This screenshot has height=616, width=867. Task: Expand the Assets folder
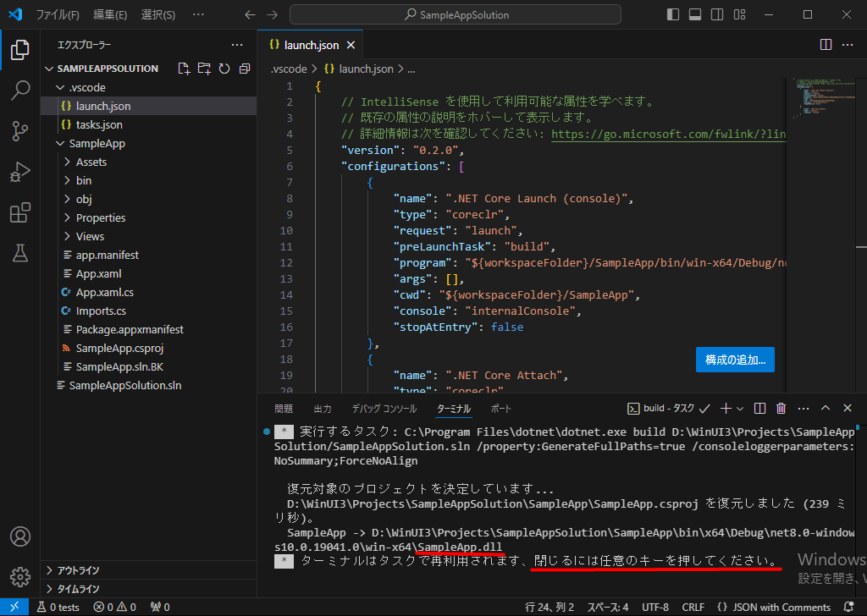pos(91,162)
